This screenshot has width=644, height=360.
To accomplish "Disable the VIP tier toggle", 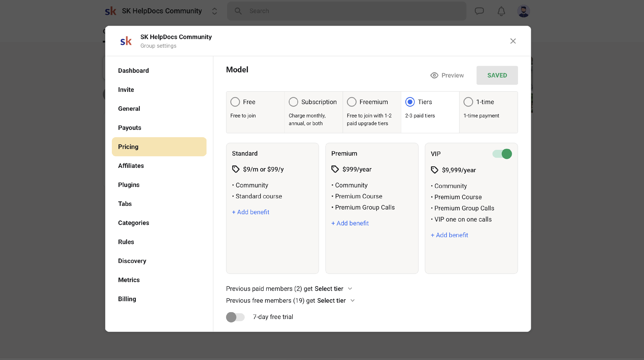I will 502,154.
